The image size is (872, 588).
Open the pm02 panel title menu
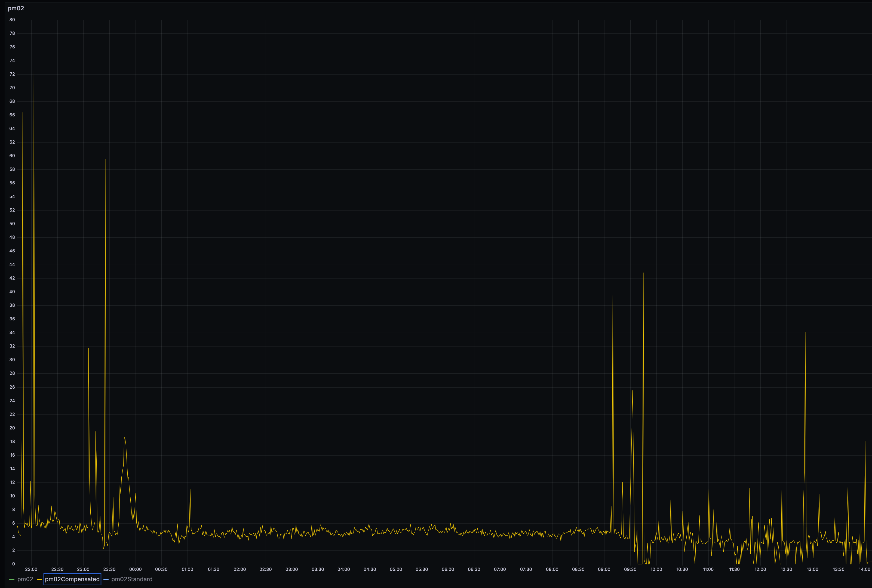(16, 8)
